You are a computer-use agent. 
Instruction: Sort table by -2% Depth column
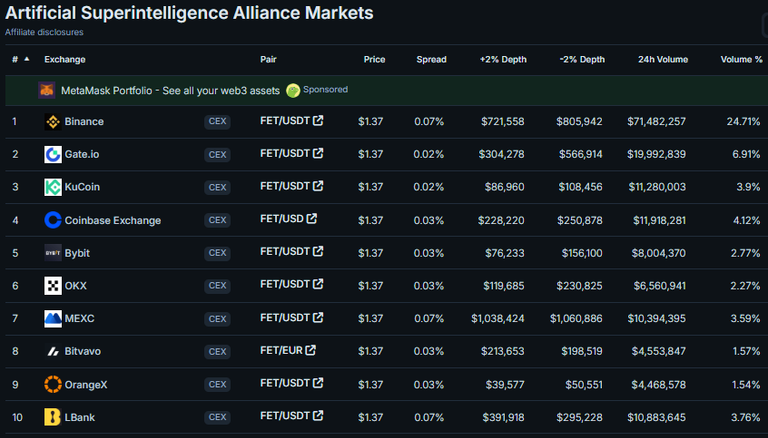(x=582, y=59)
